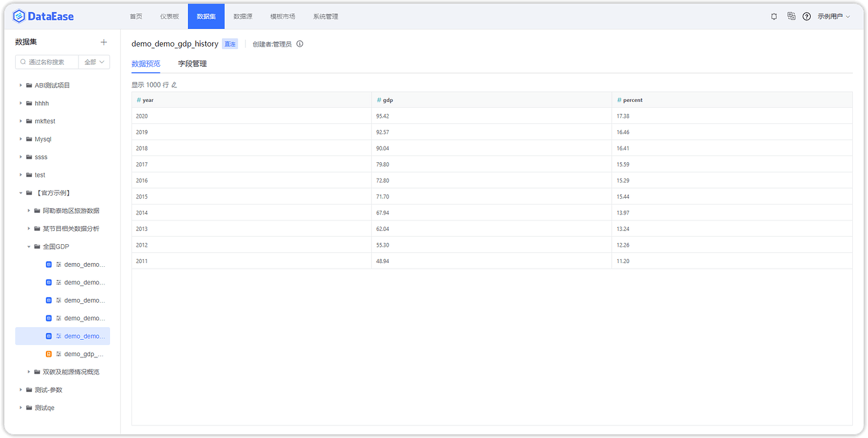Click the gdp cell 48.94
The width and height of the screenshot is (868, 438).
(x=492, y=261)
